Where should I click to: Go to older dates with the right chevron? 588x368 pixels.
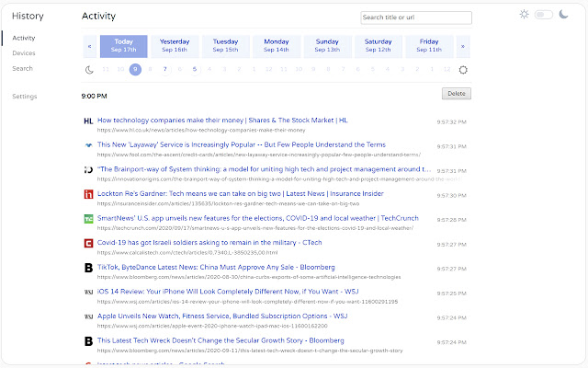(x=463, y=46)
